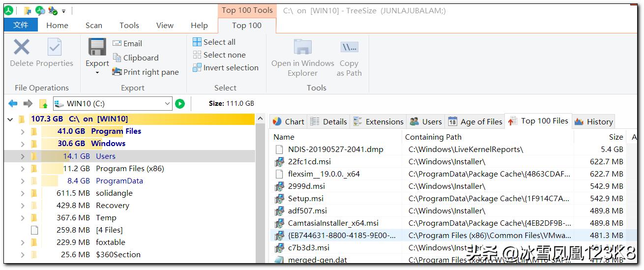Click the blue back navigation arrow
Screen dimensions: 644x270
pos(13,104)
